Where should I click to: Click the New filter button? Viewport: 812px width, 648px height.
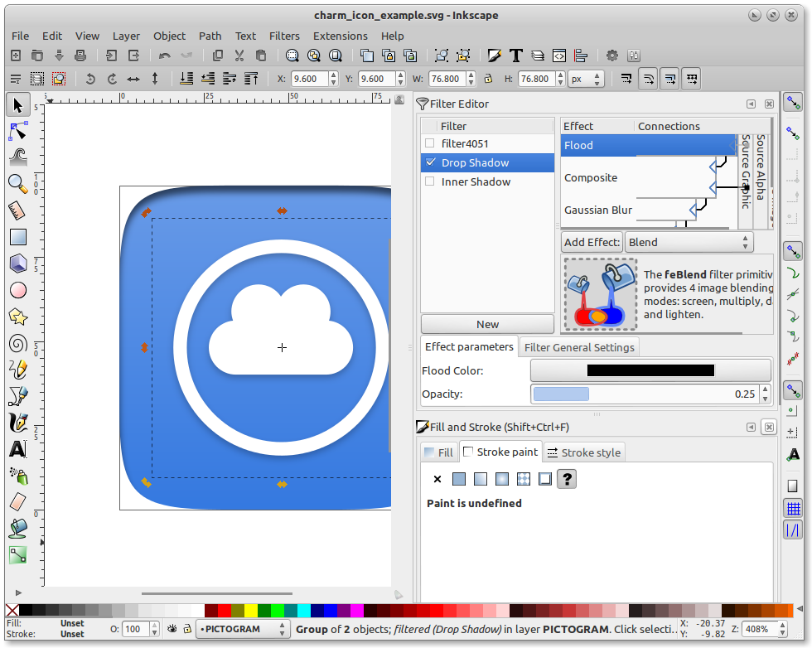pos(487,324)
